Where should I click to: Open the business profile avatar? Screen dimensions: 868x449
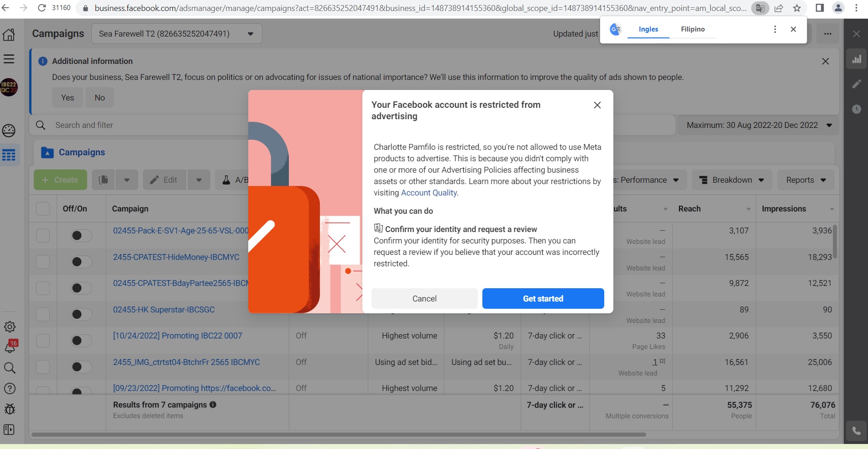tap(9, 87)
